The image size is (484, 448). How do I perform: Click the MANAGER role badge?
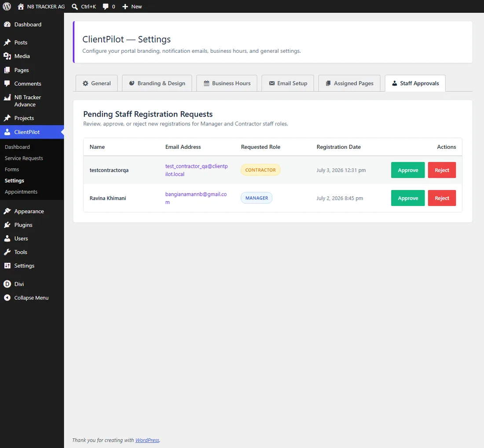click(257, 198)
